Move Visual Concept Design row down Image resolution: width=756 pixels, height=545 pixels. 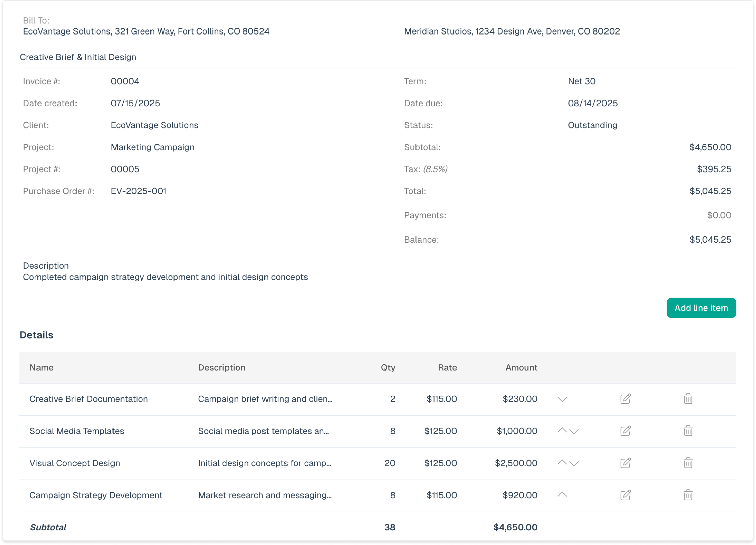(574, 464)
